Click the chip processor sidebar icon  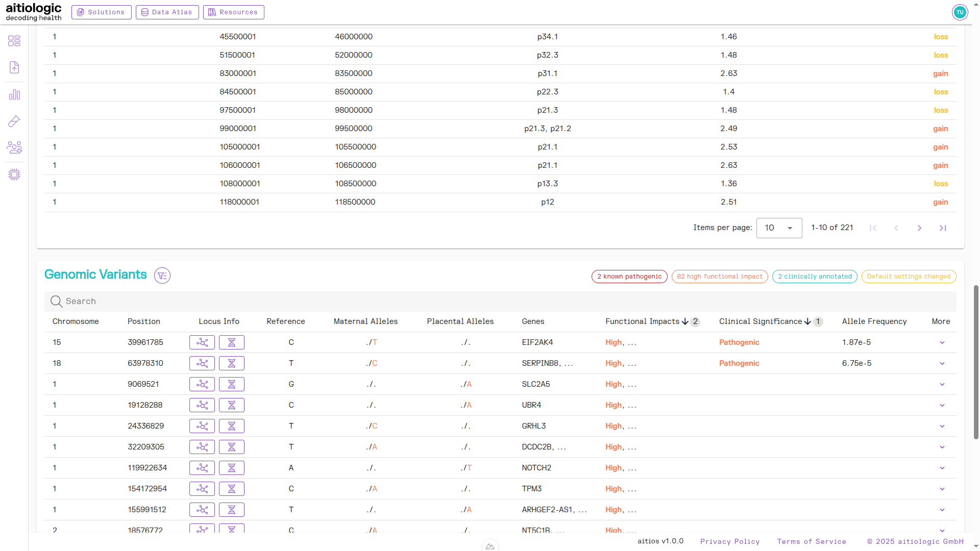(14, 174)
